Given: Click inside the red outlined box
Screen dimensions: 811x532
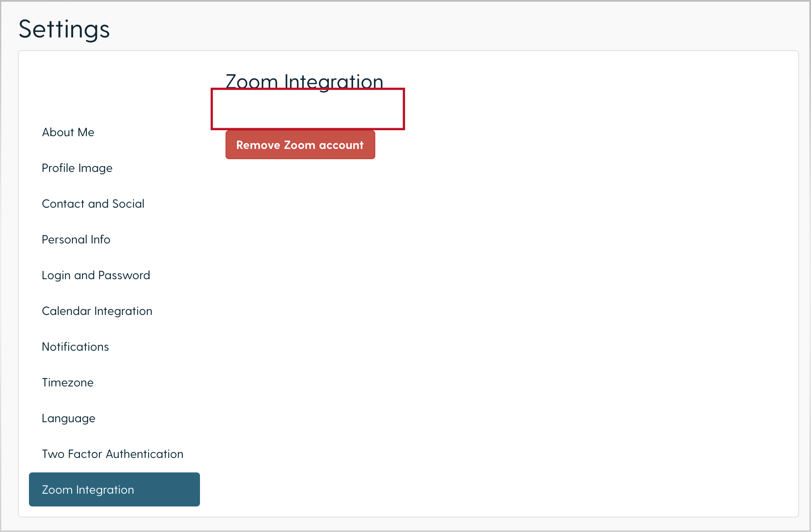Looking at the screenshot, I should [307, 109].
